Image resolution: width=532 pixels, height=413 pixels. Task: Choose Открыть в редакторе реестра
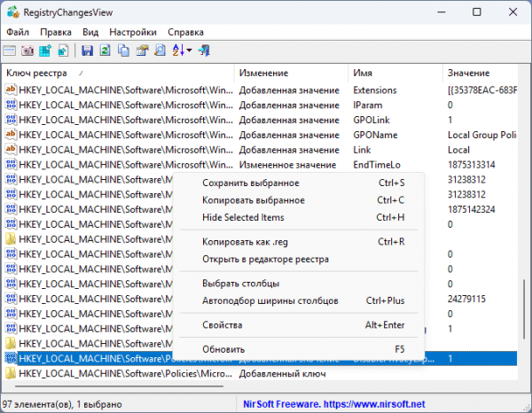(299, 260)
